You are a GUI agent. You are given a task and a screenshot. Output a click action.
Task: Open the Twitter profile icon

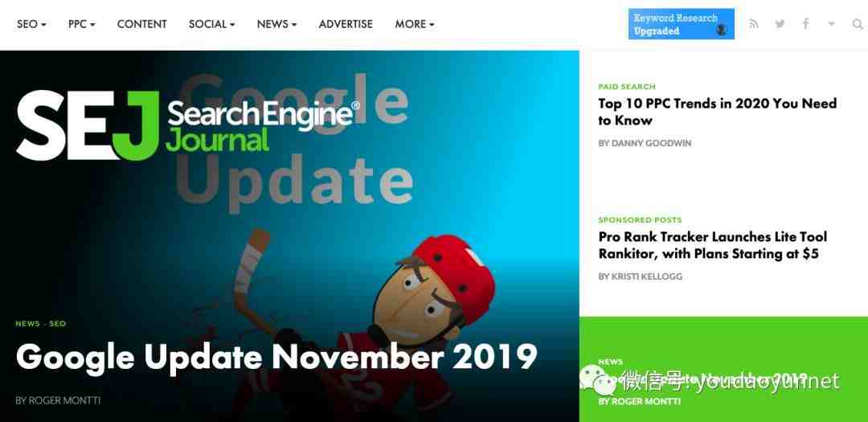780,24
